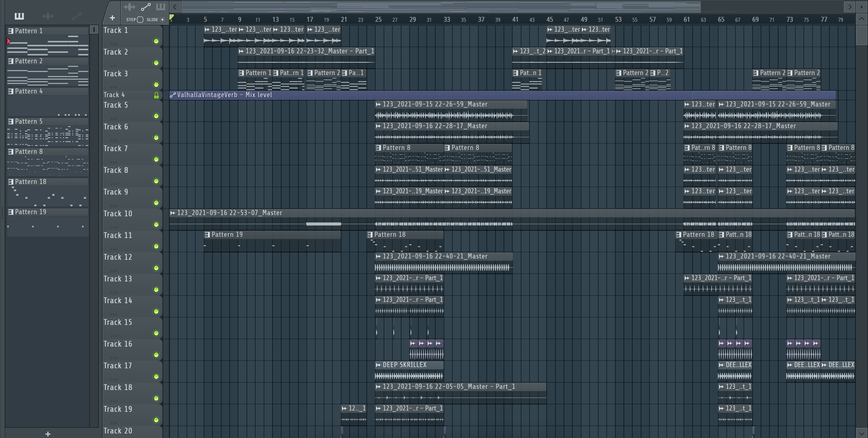Select audio clip focus waveform icon

point(129,7)
